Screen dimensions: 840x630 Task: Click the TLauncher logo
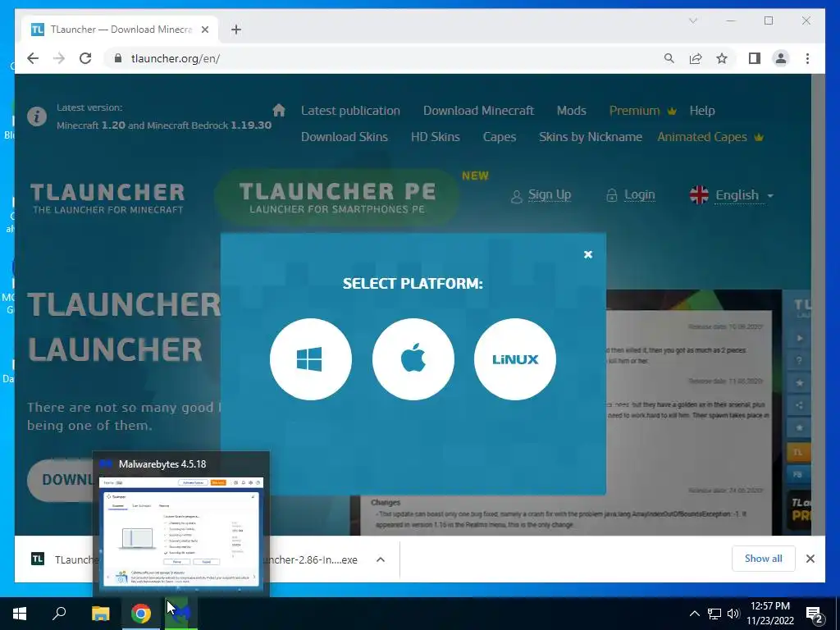click(107, 199)
